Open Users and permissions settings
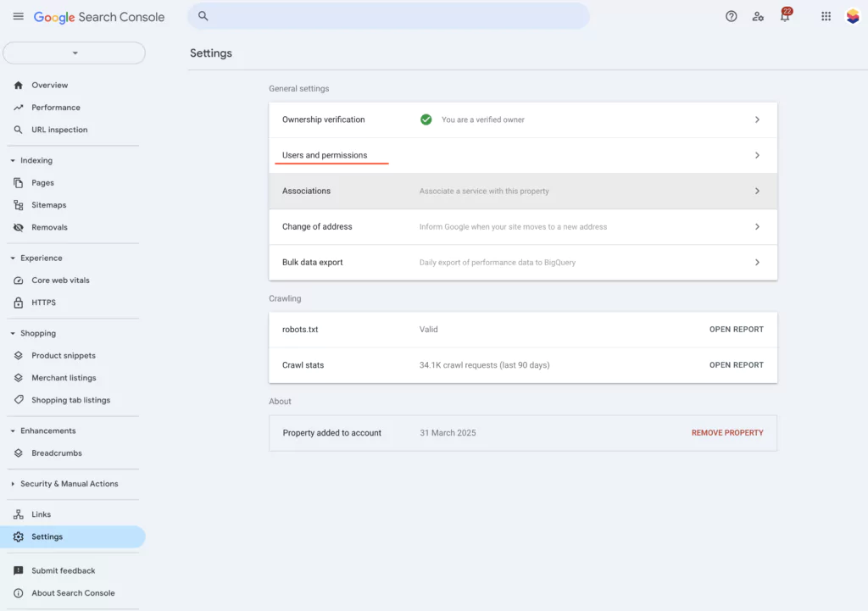Screen dimensions: 868x611 325,155
